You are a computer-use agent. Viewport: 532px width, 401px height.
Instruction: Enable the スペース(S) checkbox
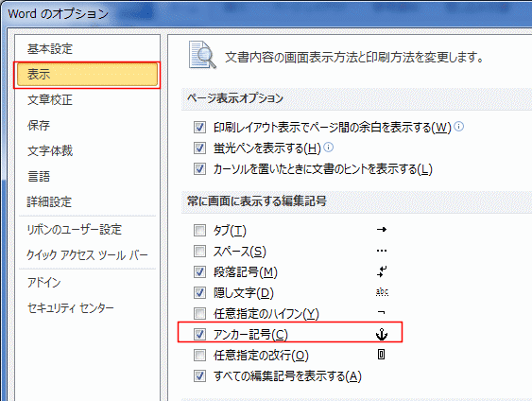pyautogui.click(x=199, y=252)
